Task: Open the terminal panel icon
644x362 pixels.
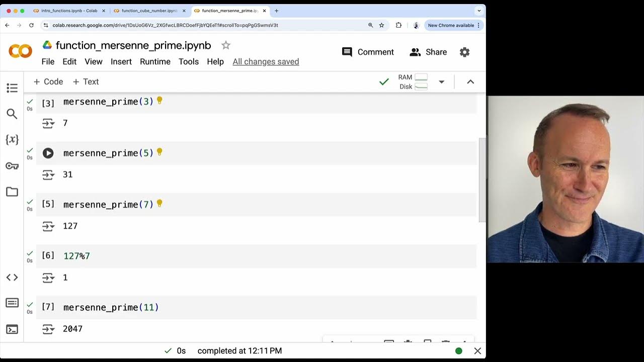Action: [12, 329]
